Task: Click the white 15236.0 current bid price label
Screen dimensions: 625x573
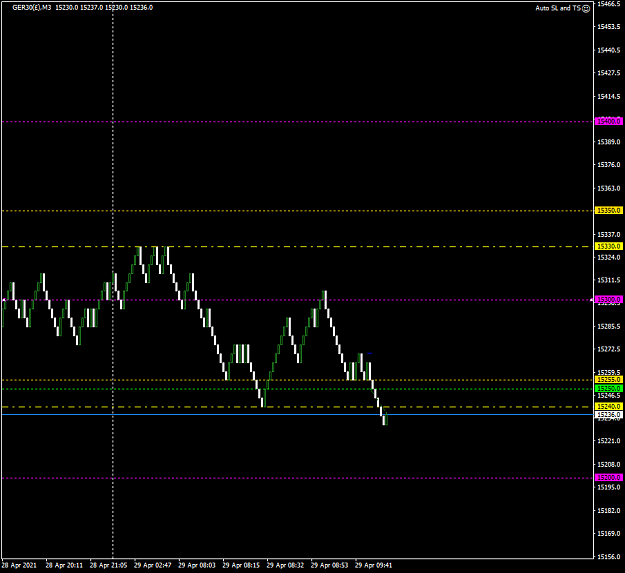Action: 609,415
